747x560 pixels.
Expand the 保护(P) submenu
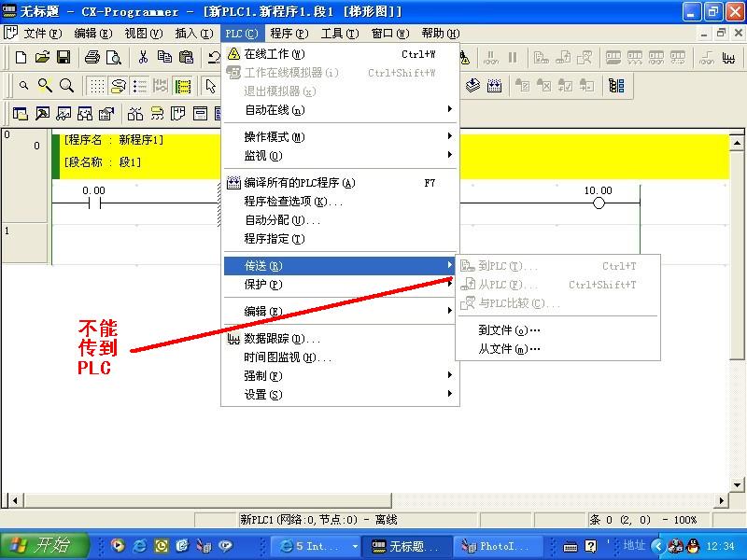point(340,285)
